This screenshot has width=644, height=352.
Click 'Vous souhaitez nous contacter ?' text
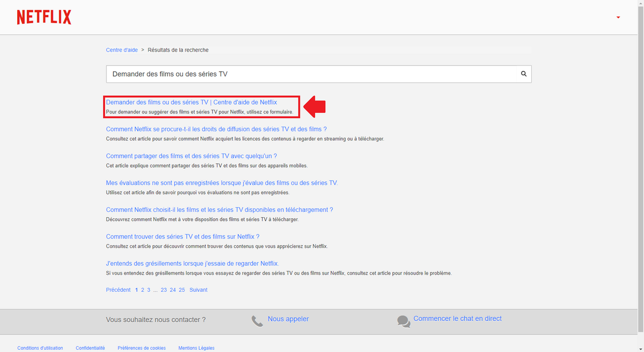(156, 320)
